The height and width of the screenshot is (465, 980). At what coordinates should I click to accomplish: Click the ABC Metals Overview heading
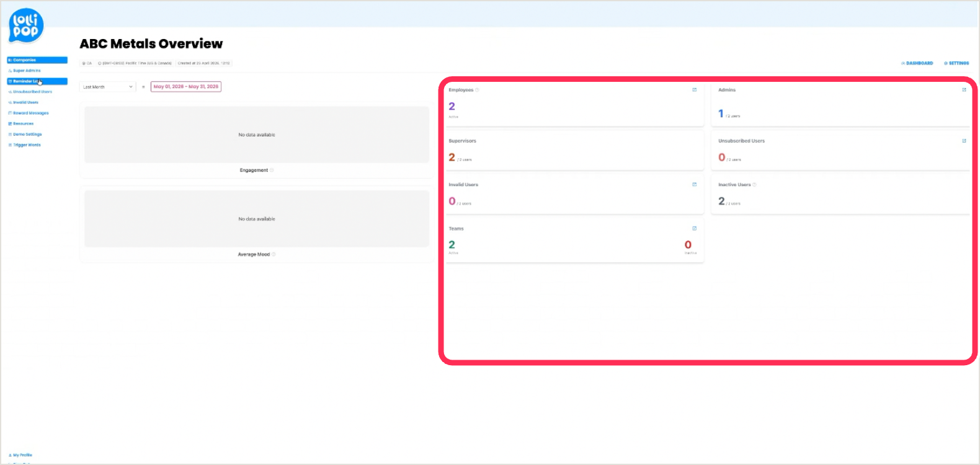tap(151, 43)
